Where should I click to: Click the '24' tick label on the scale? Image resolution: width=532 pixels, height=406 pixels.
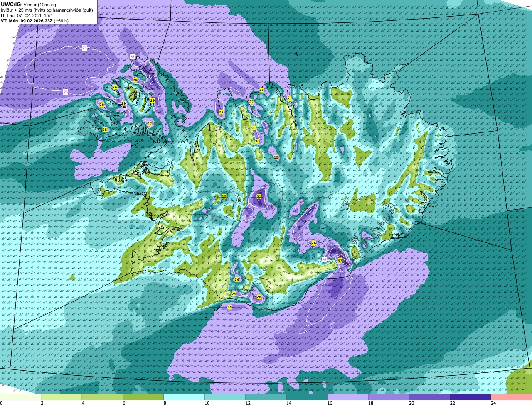[493, 403]
